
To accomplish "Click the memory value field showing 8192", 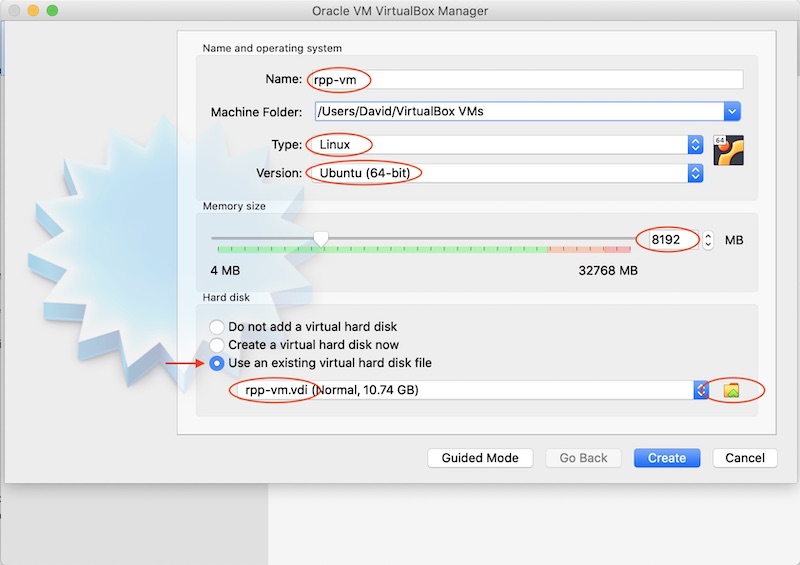I will coord(672,239).
